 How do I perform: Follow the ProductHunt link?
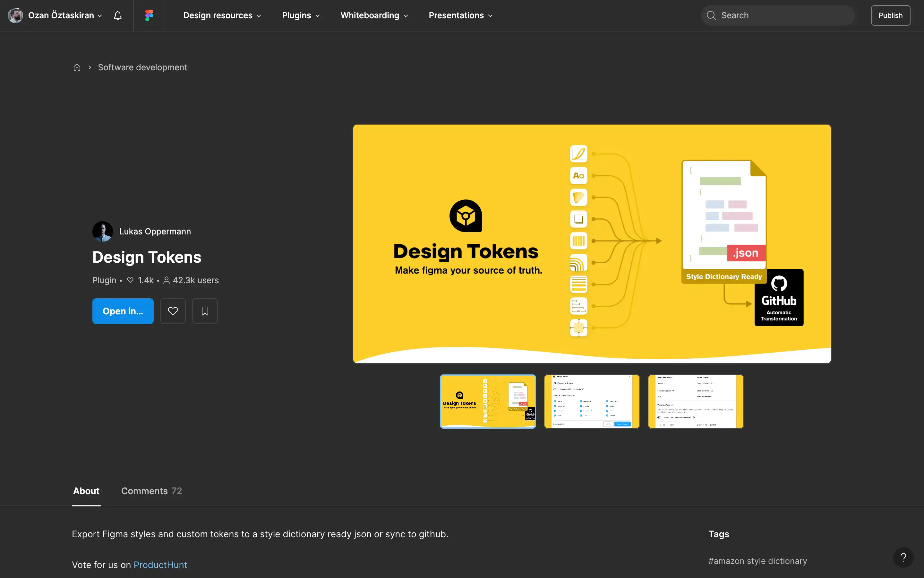160,565
